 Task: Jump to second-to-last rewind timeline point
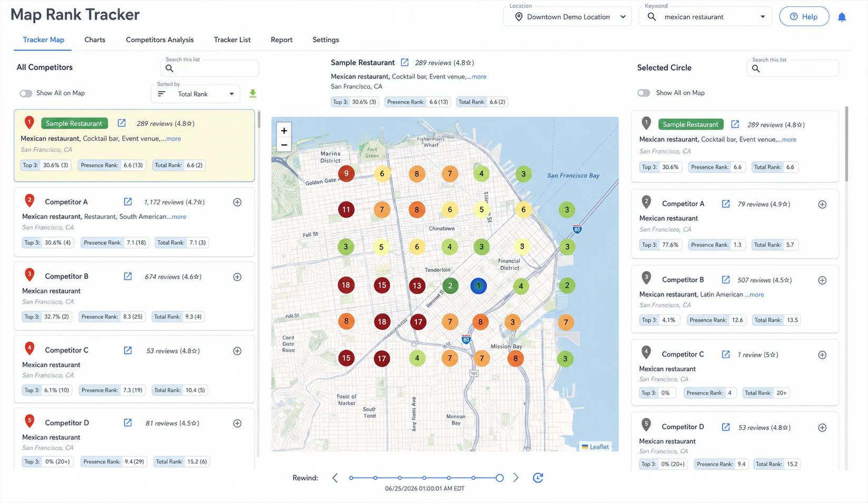[x=473, y=478]
